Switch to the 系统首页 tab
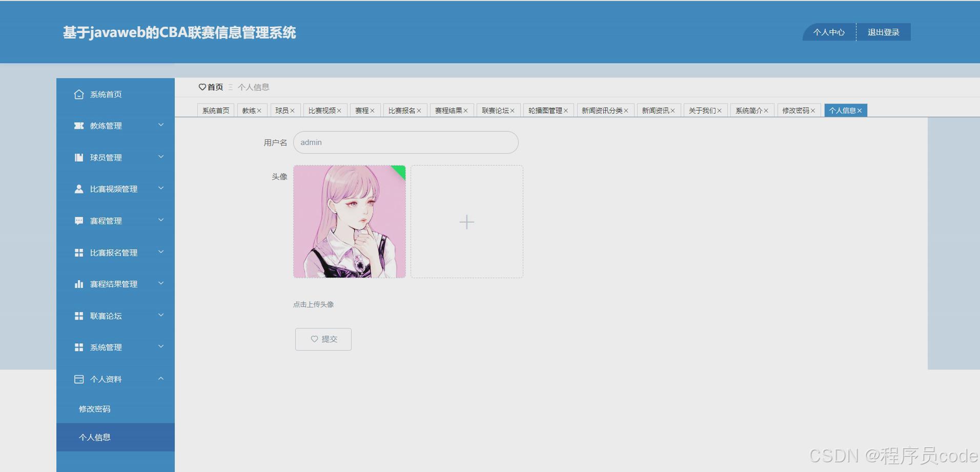 tap(216, 110)
